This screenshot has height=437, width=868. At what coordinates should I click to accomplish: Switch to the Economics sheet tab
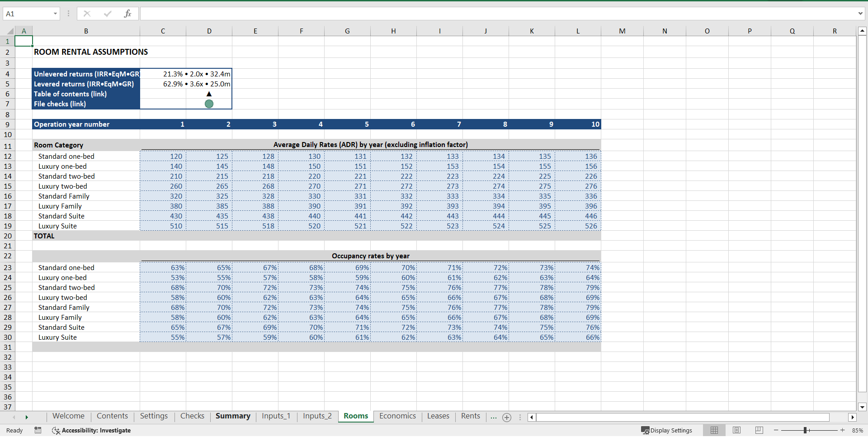[397, 416]
